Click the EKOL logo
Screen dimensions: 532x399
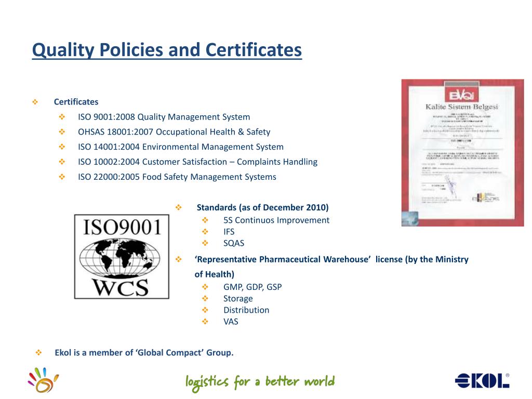pos(482,380)
